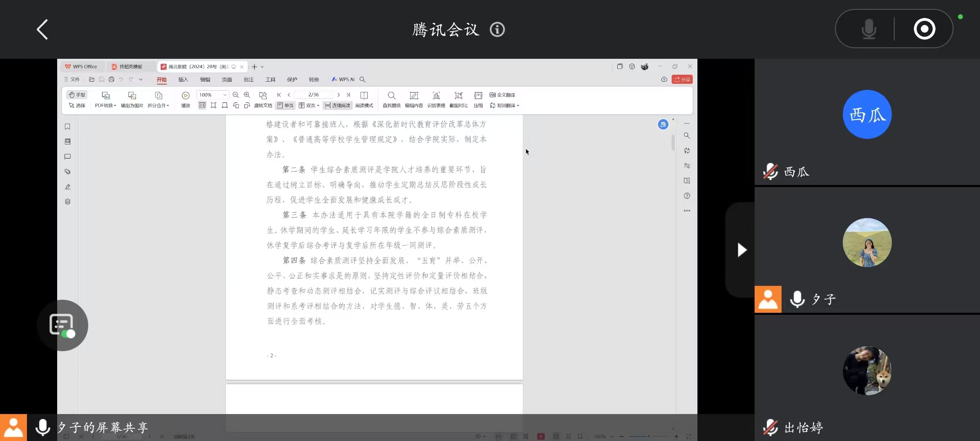Select the 手型 (hand) tool

[x=77, y=94]
